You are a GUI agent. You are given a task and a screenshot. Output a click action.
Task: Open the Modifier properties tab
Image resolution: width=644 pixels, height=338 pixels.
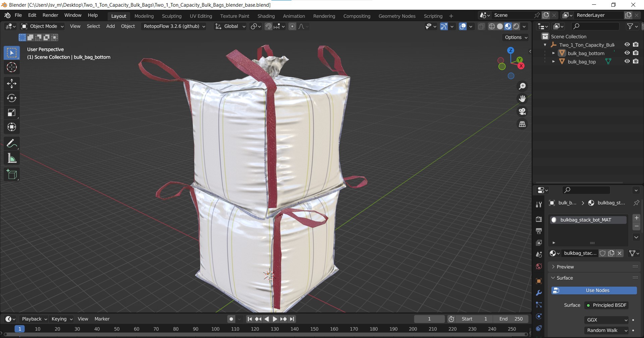pos(539,293)
